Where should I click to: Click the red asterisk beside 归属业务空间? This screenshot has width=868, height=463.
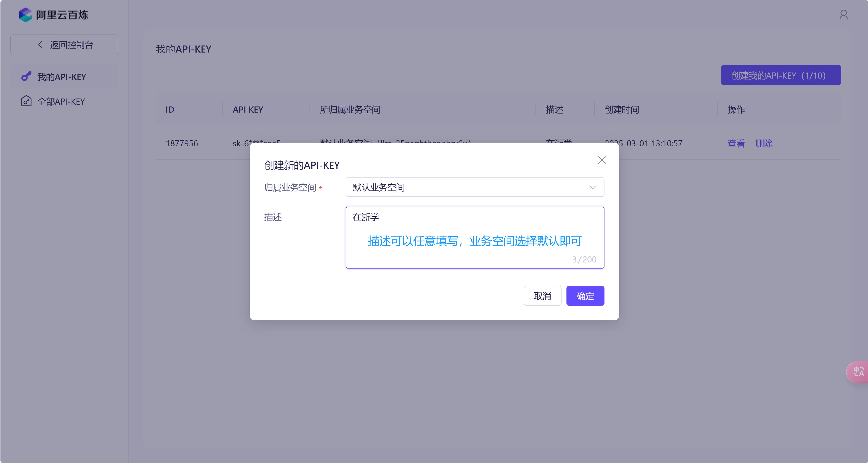tap(321, 188)
